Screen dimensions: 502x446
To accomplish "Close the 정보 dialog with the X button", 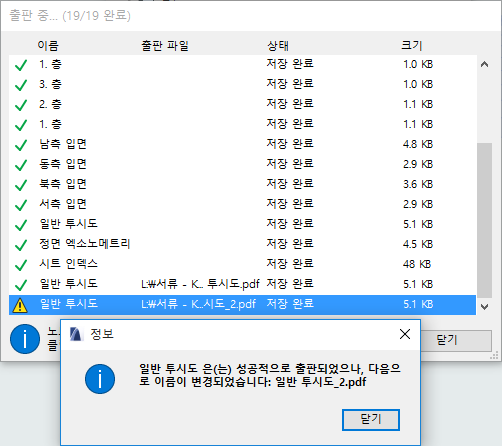I will tap(405, 334).
